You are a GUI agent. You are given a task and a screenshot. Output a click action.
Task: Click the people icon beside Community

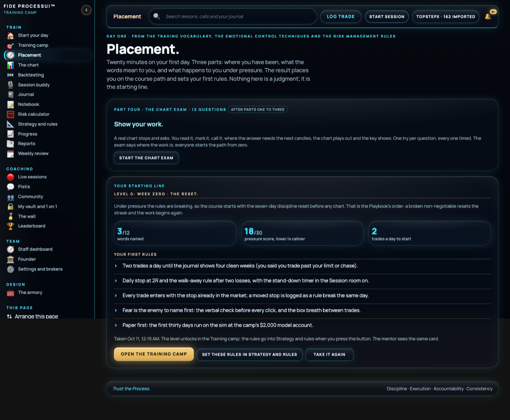click(x=11, y=197)
